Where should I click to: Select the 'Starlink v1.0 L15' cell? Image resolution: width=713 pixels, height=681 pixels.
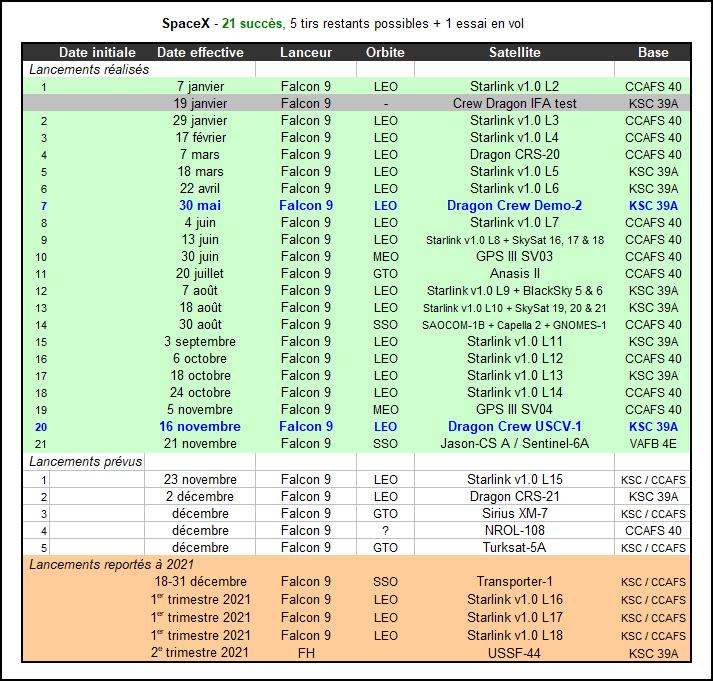click(515, 479)
